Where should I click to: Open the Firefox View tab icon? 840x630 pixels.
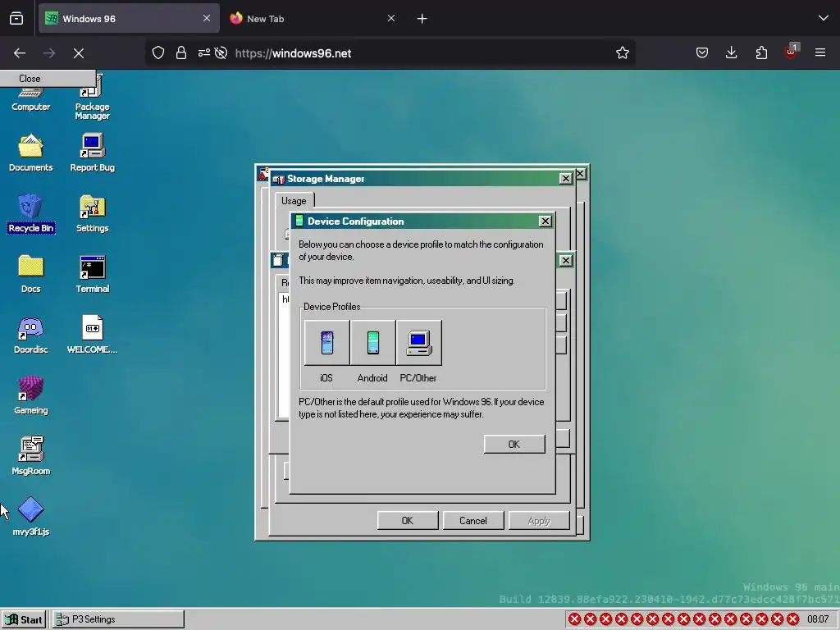[x=16, y=19]
